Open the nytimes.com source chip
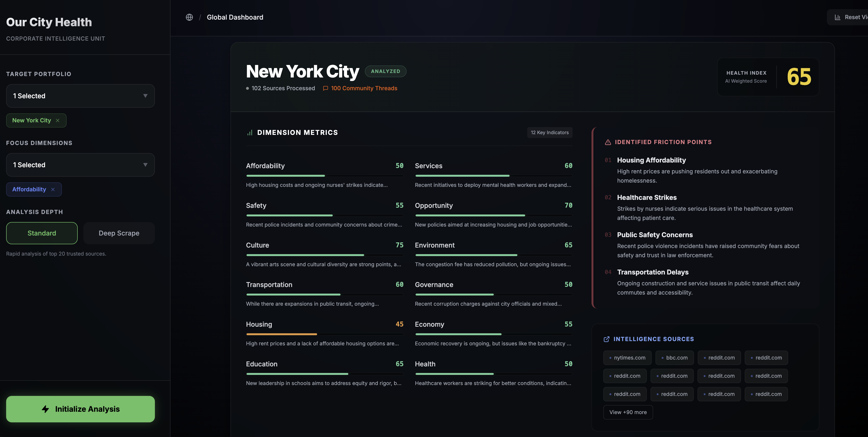 (627, 358)
